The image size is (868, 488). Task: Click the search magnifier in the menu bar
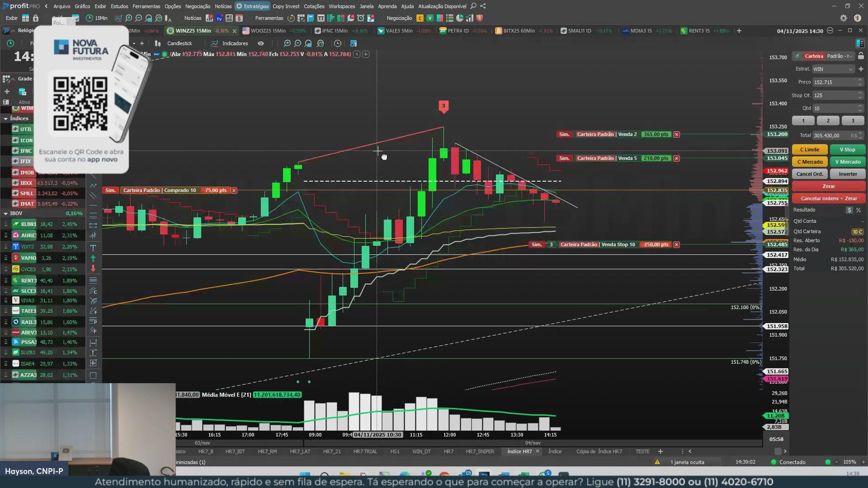click(473, 6)
